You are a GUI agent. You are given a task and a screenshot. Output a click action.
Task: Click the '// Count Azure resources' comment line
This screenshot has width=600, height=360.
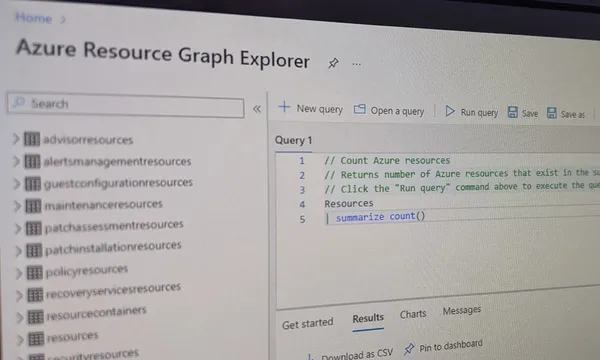[x=387, y=160]
